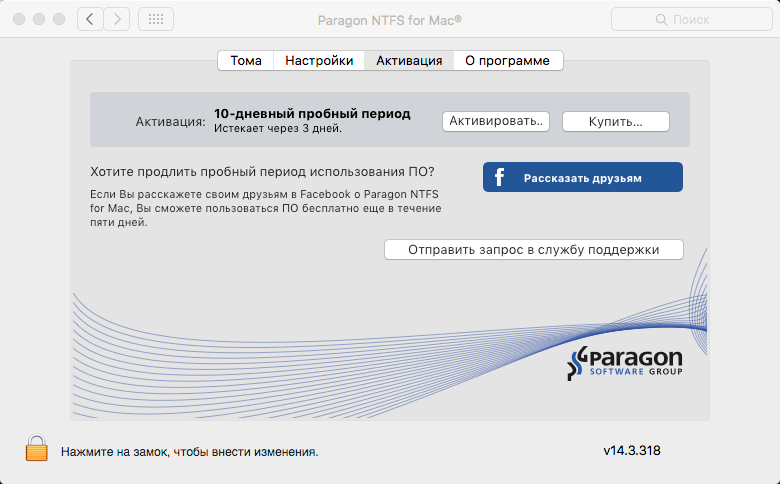780x484 pixels.
Task: Click '10-дневный пробный период' heading
Action: pyautogui.click(x=312, y=114)
